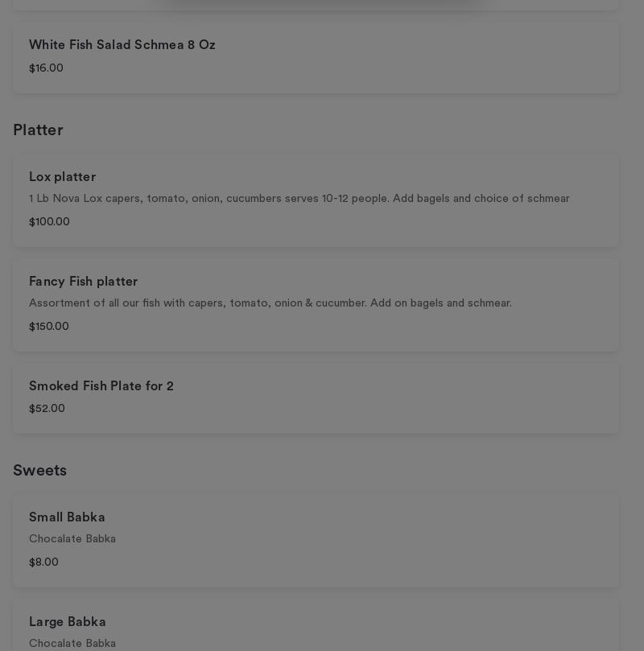Click the partially visible card above White Fish Salad
This screenshot has width=644, height=651.
(316, 4)
